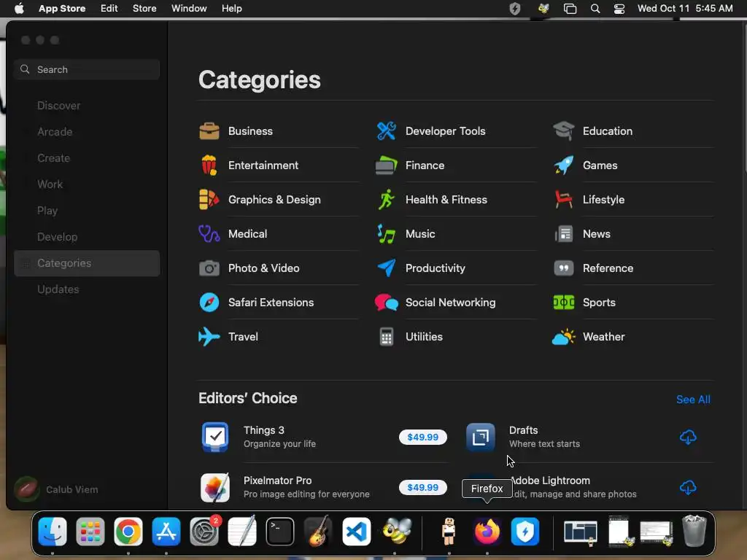Click the Productivity paper plane icon
Viewport: 747px width, 560px height.
pyautogui.click(x=387, y=268)
